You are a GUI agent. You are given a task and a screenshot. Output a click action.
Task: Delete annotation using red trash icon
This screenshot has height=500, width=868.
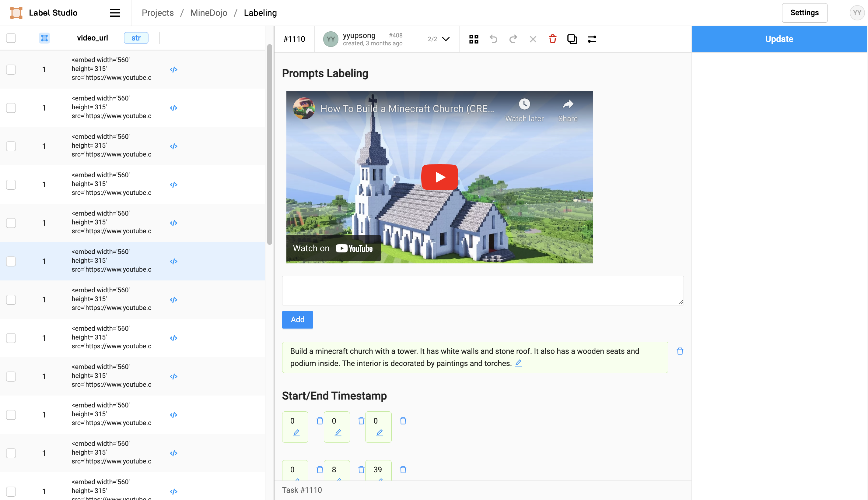(x=552, y=39)
